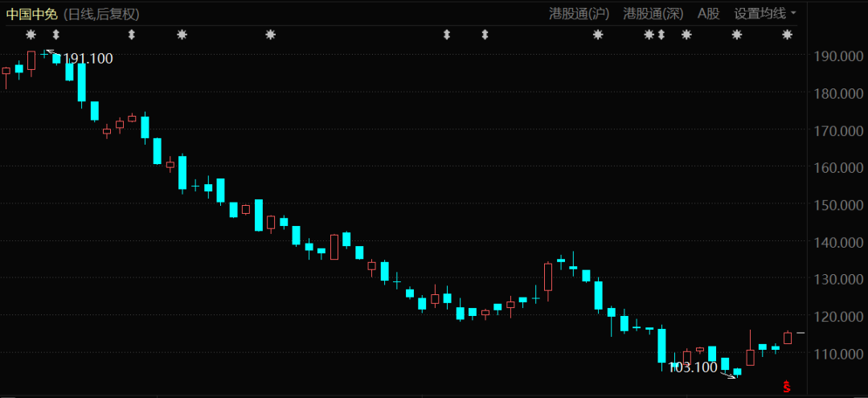Click the star marker below 港股通(沪)
The width and height of the screenshot is (868, 398).
point(598,35)
